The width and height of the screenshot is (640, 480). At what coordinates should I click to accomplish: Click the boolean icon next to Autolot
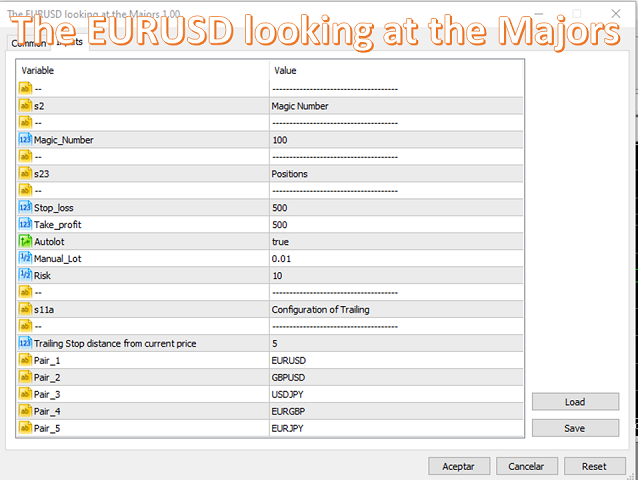(x=25, y=241)
